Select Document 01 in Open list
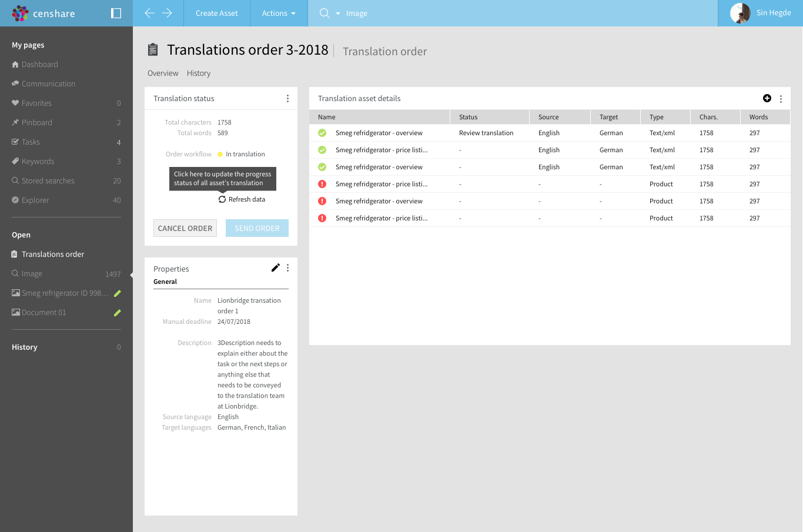 click(x=44, y=313)
